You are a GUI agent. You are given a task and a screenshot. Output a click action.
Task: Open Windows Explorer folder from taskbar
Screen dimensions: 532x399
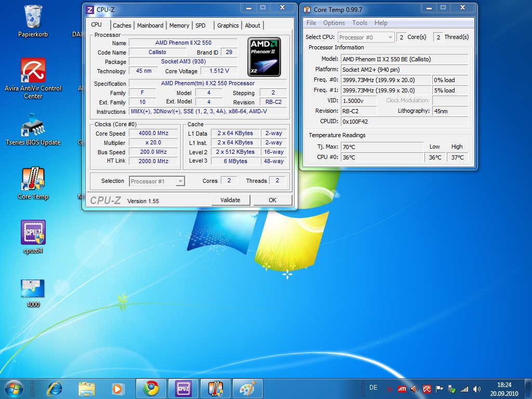pos(87,389)
